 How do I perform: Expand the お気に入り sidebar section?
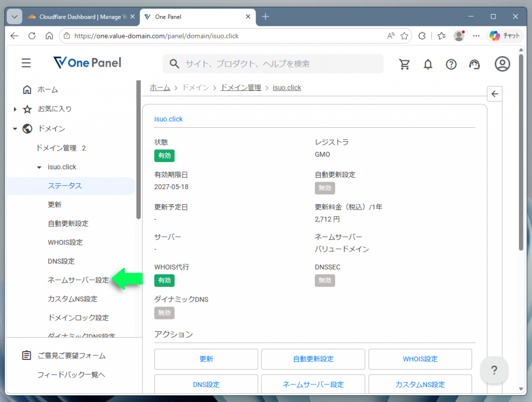point(15,109)
